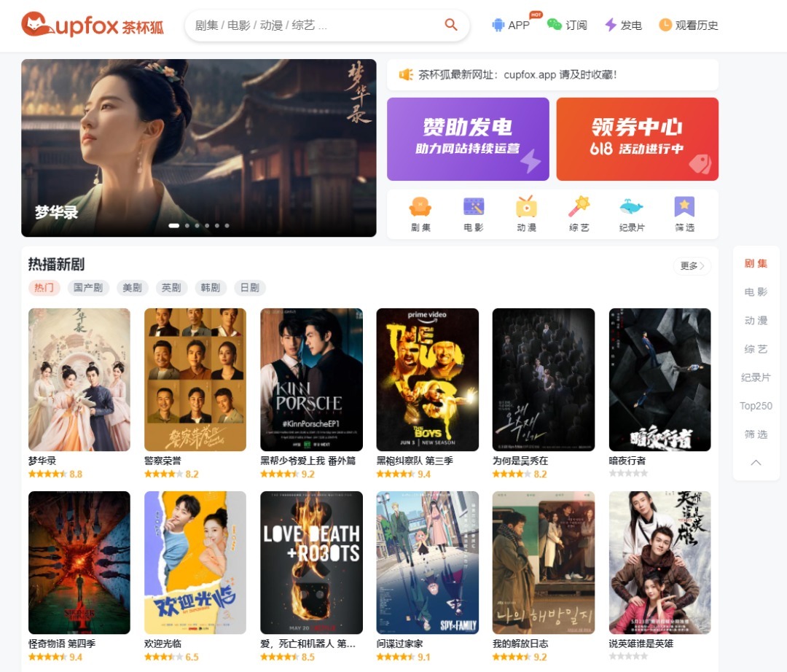
Task: Click the lightning 发电 icon
Action: 611,25
